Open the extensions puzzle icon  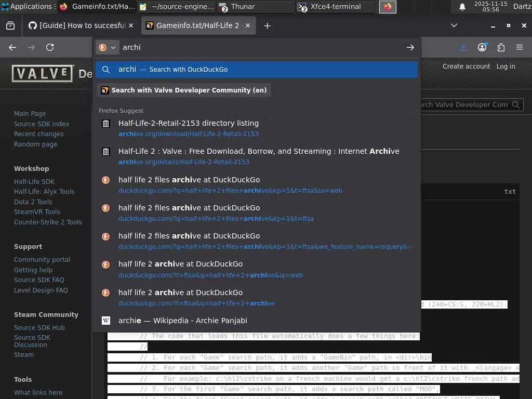click(x=501, y=47)
